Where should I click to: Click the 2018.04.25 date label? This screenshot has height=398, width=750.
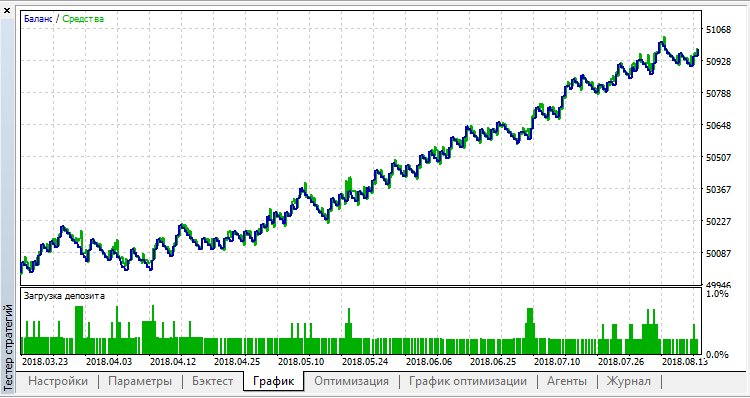tap(237, 361)
